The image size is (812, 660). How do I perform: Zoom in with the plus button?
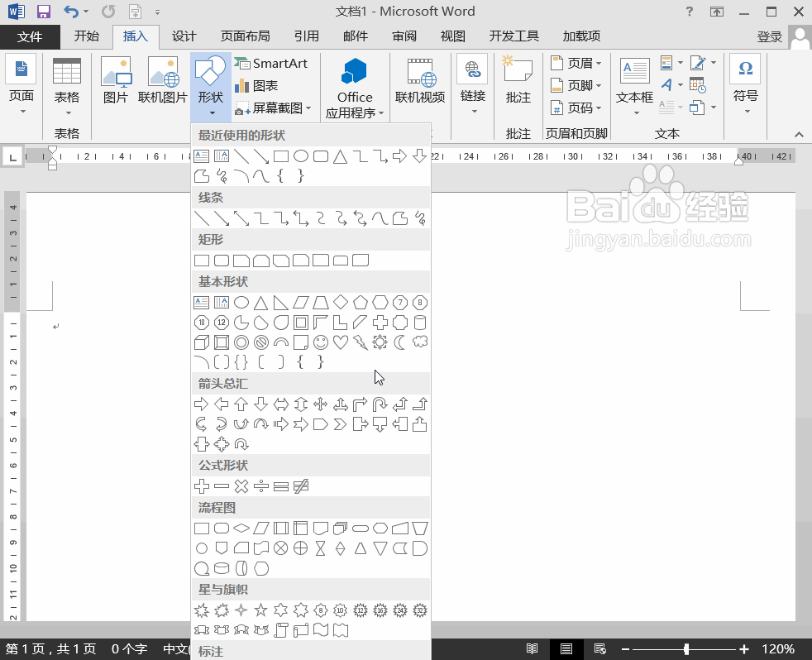[744, 649]
